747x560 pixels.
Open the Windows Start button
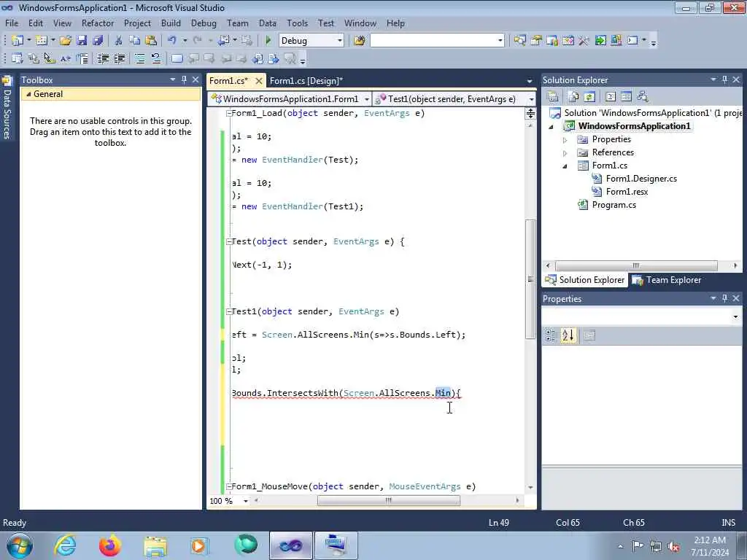click(x=20, y=545)
